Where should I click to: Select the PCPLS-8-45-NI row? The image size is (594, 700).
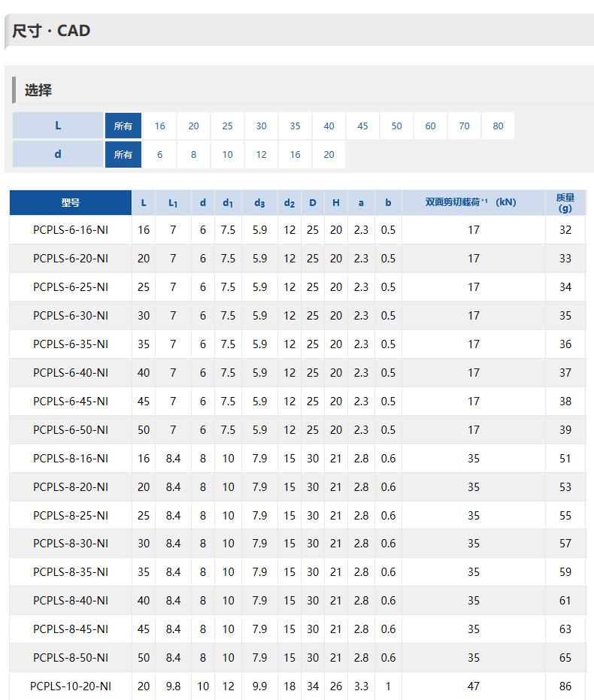[71, 629]
